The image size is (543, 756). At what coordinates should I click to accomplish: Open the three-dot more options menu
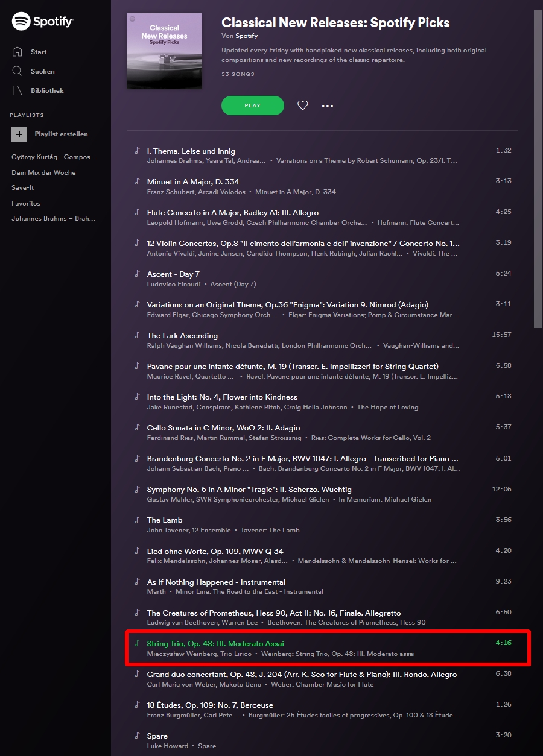tap(328, 106)
